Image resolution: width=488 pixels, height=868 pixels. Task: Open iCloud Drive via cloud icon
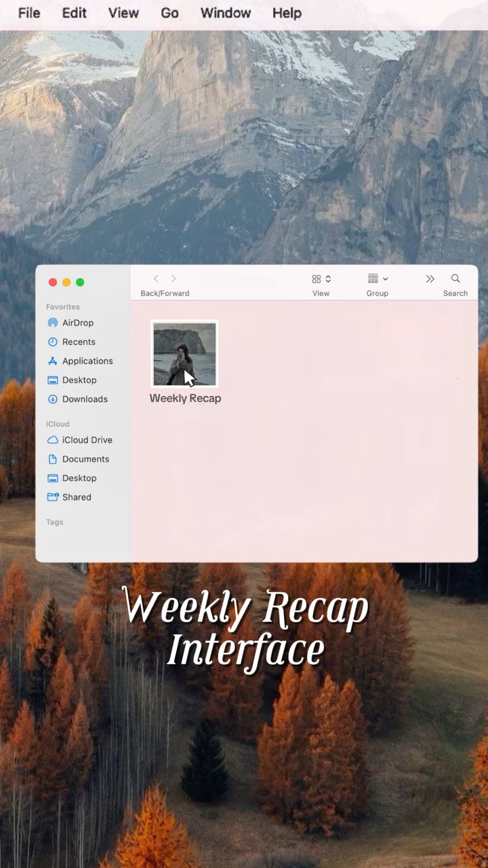(53, 440)
